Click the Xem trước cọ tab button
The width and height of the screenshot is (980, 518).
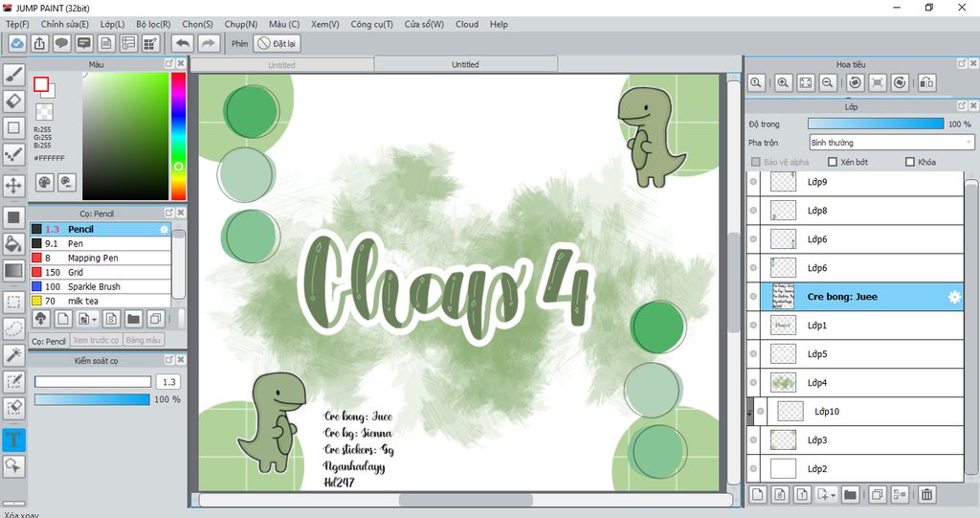click(x=96, y=340)
